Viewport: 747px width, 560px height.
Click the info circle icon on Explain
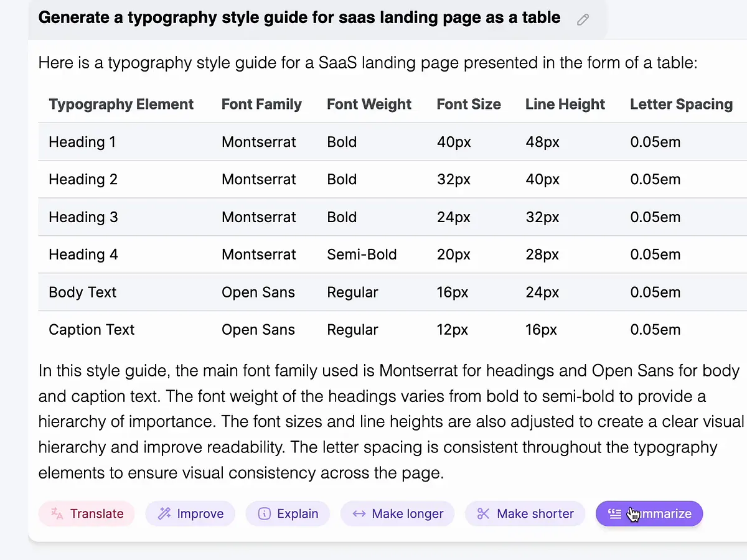tap(265, 513)
